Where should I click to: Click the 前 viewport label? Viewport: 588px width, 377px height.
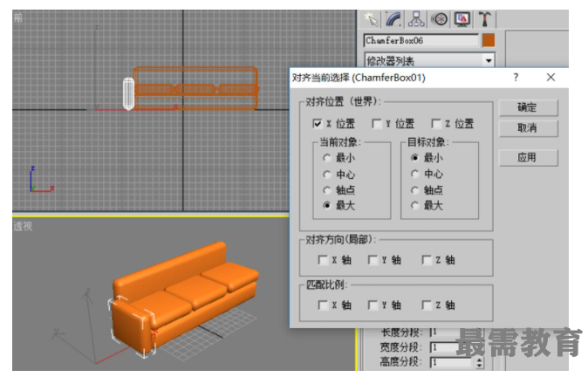[17, 17]
